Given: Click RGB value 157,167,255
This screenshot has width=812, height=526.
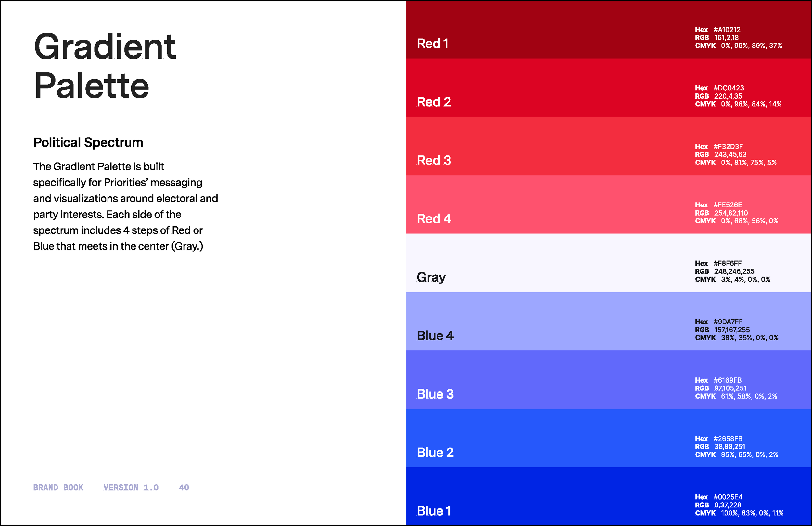Looking at the screenshot, I should coord(732,330).
